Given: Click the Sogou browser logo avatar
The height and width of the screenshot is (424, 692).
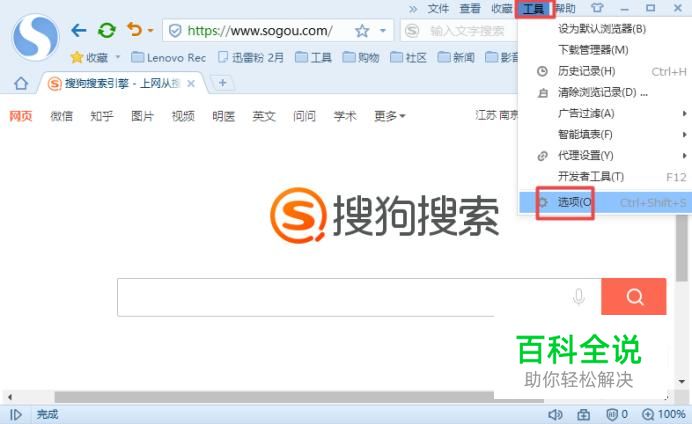Looking at the screenshot, I should tap(35, 38).
